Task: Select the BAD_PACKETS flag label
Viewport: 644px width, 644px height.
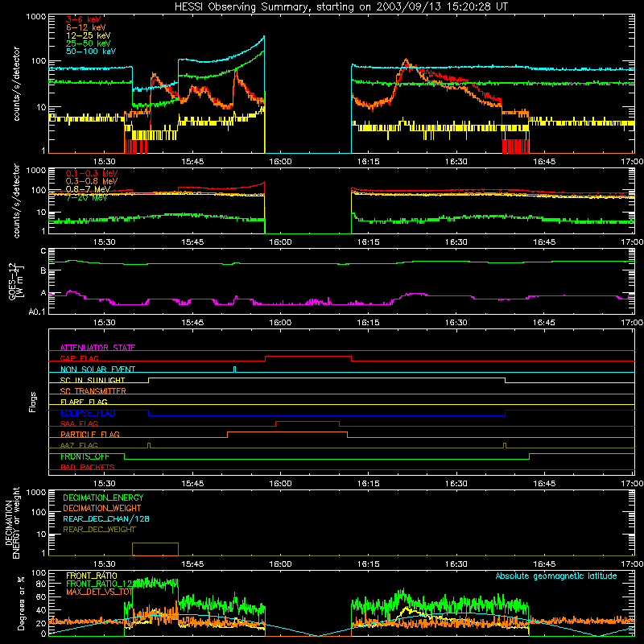Action: pos(88,468)
